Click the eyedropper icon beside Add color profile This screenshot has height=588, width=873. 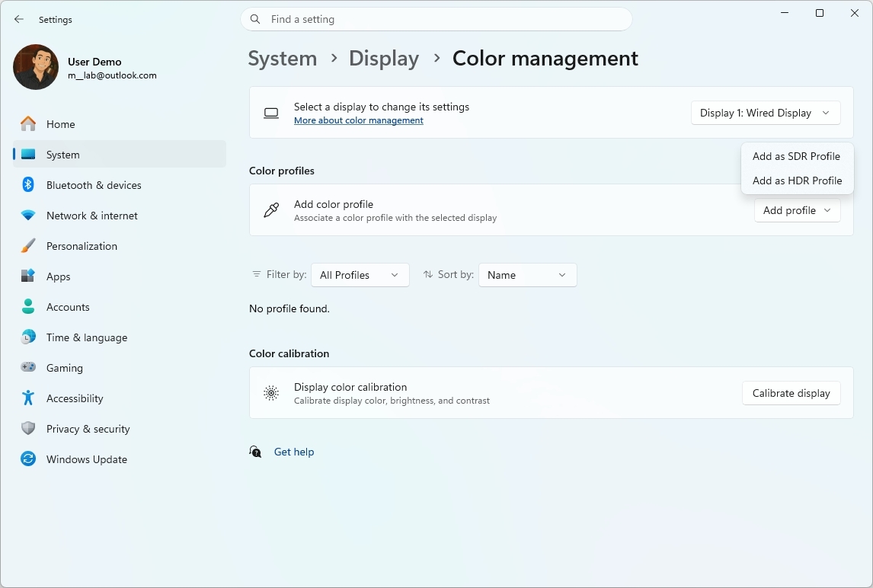pyautogui.click(x=271, y=210)
